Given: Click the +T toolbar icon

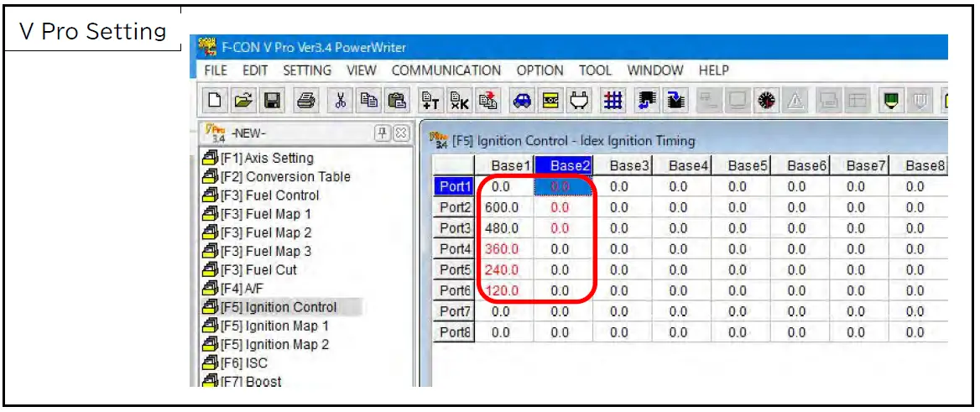Looking at the screenshot, I should pos(429,100).
